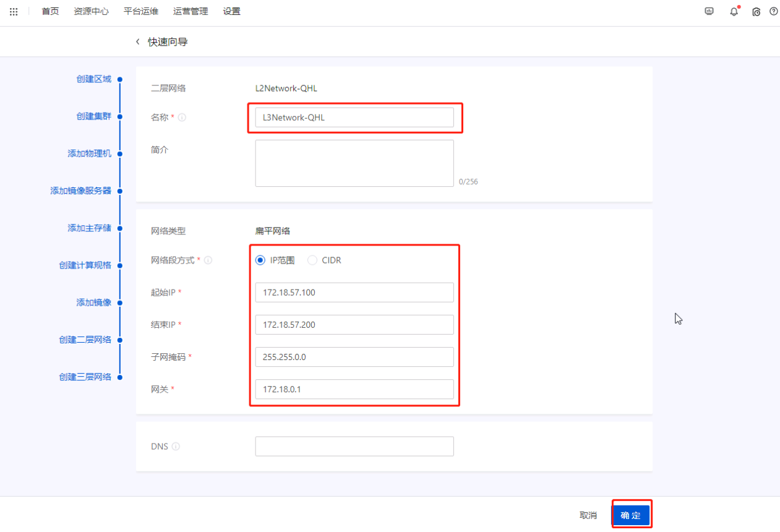The height and width of the screenshot is (532, 780).
Task: Click the info icon next to 网络段方式
Action: tap(208, 260)
